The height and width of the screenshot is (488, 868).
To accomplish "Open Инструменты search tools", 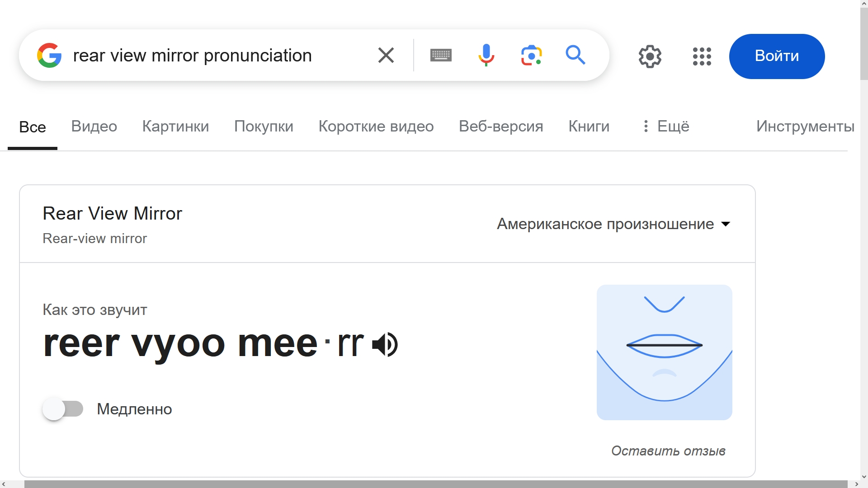I will [x=805, y=127].
